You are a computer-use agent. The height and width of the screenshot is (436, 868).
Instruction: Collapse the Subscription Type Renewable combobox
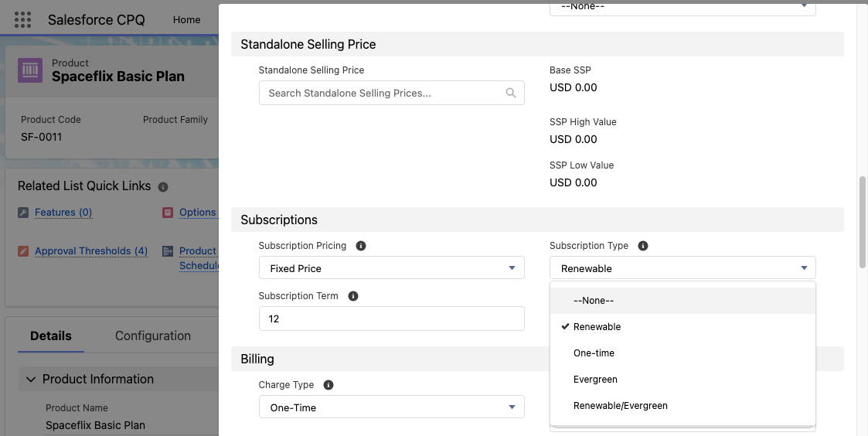pyautogui.click(x=682, y=268)
